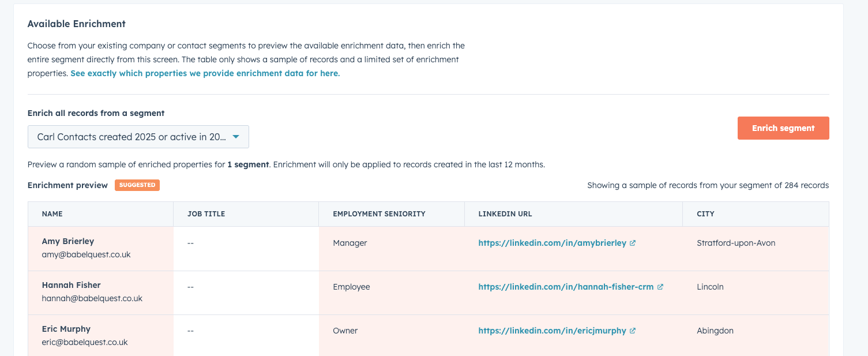Click Eric Murphy's empty job title cell
This screenshot has height=356, width=868.
pos(246,336)
